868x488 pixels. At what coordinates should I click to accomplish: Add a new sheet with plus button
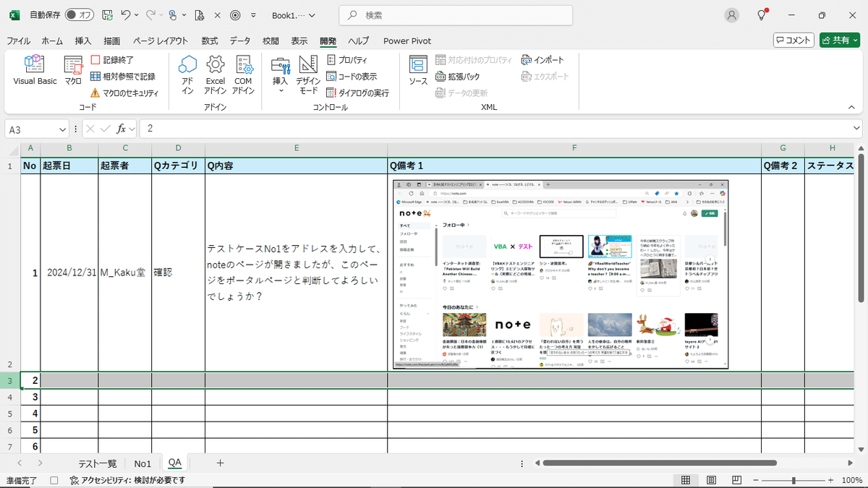221,463
